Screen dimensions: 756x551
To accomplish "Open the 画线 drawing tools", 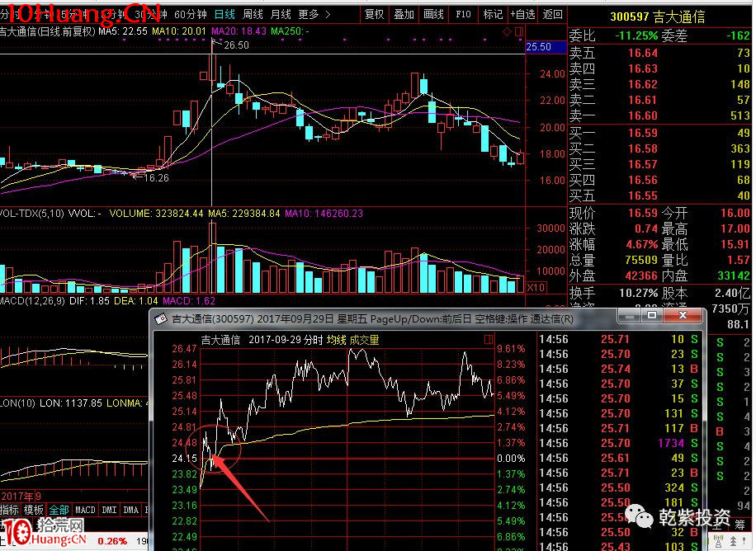I will (x=433, y=15).
